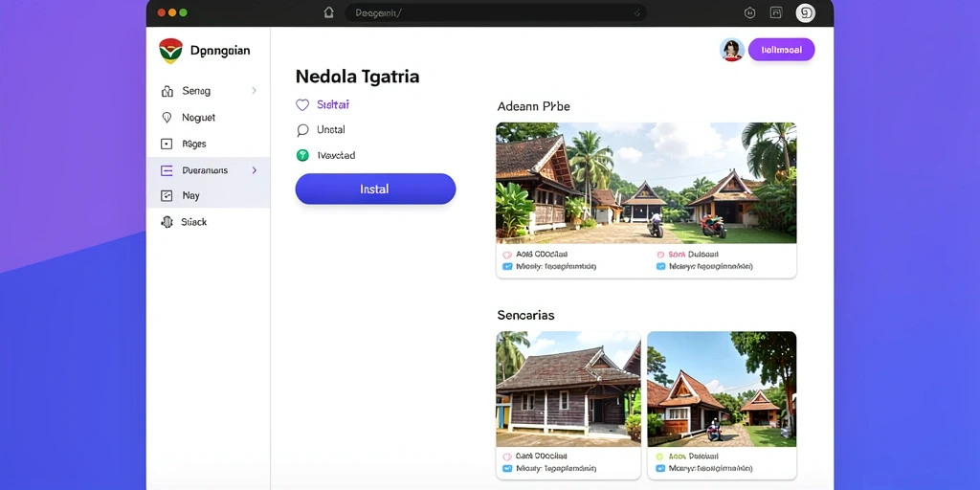
Task: Open the large village photo under Adeann Prbe
Action: coord(646,183)
